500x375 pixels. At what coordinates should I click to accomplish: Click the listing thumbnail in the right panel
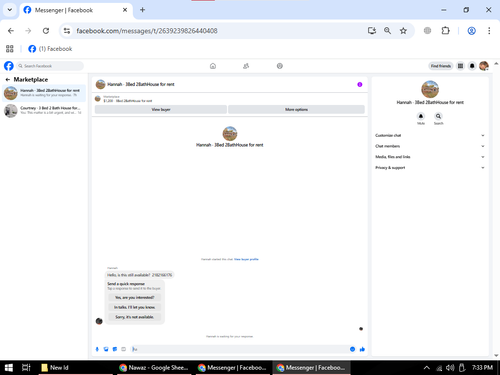pyautogui.click(x=430, y=89)
